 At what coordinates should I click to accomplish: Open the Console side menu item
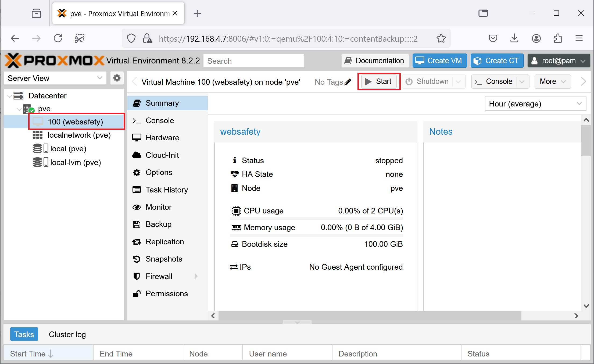pos(167,120)
